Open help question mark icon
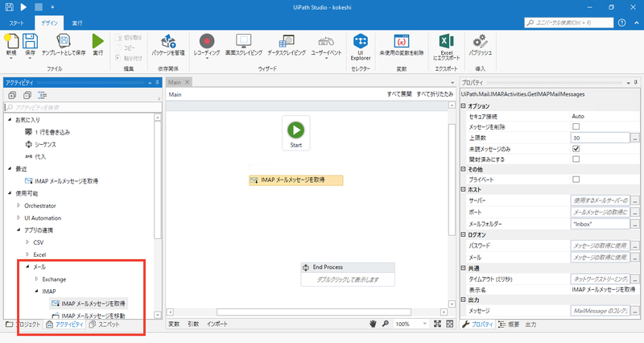This screenshot has height=343, width=644. [621, 23]
